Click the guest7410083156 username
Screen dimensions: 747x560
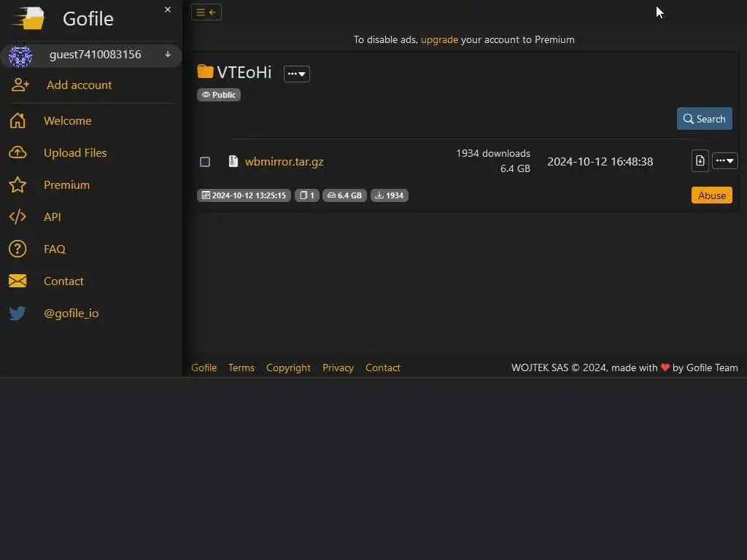click(96, 55)
